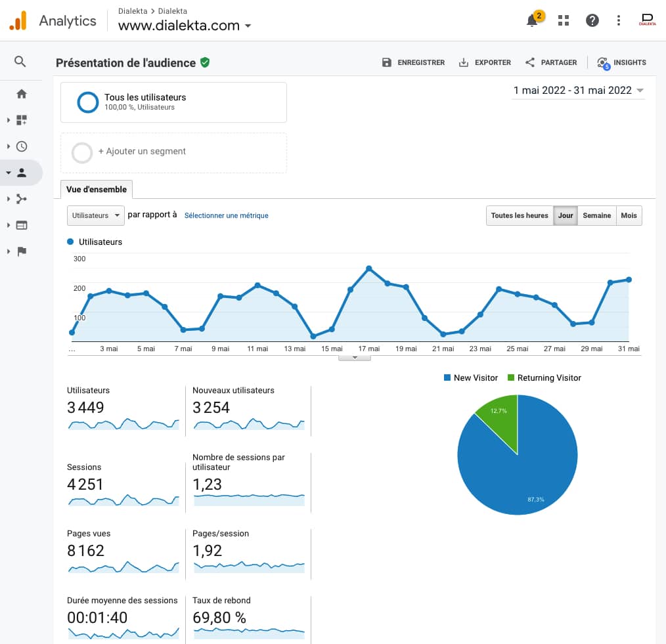666x644 pixels.
Task: Click the PARTAGER share button
Action: click(550, 62)
